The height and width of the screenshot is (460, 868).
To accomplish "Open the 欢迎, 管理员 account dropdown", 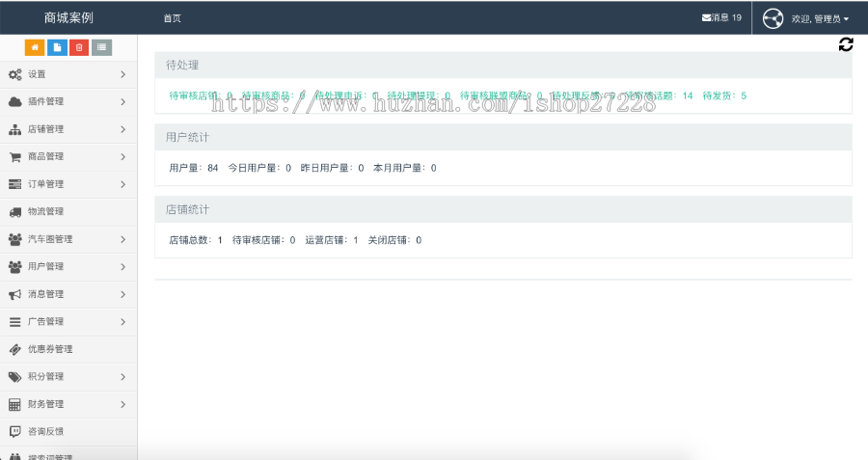I will point(820,19).
